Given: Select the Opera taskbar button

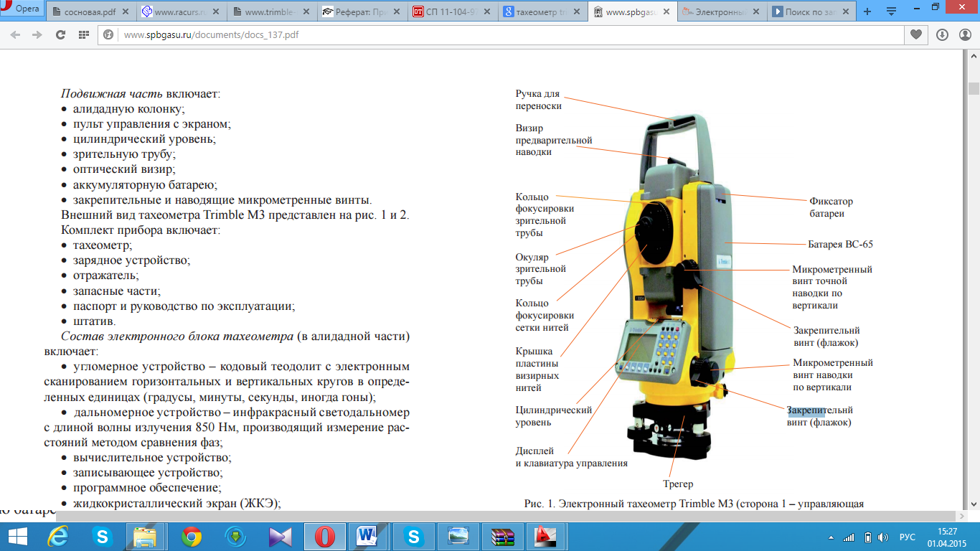Looking at the screenshot, I should pos(325,537).
